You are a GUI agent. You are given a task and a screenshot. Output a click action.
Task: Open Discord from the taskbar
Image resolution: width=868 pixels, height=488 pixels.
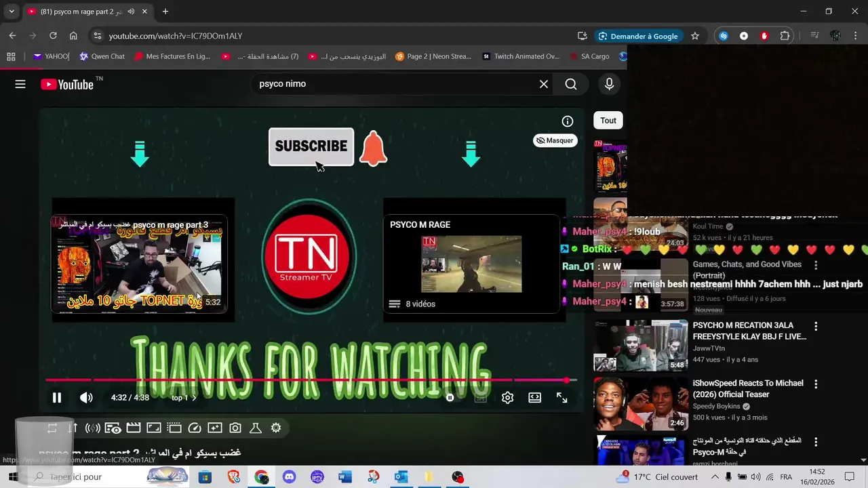point(290,477)
